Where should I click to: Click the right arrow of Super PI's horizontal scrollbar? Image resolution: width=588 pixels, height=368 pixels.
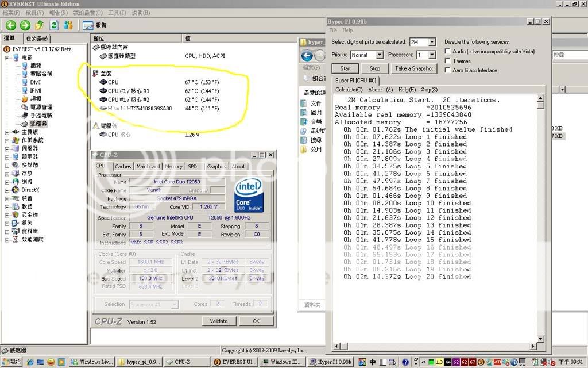click(x=533, y=346)
